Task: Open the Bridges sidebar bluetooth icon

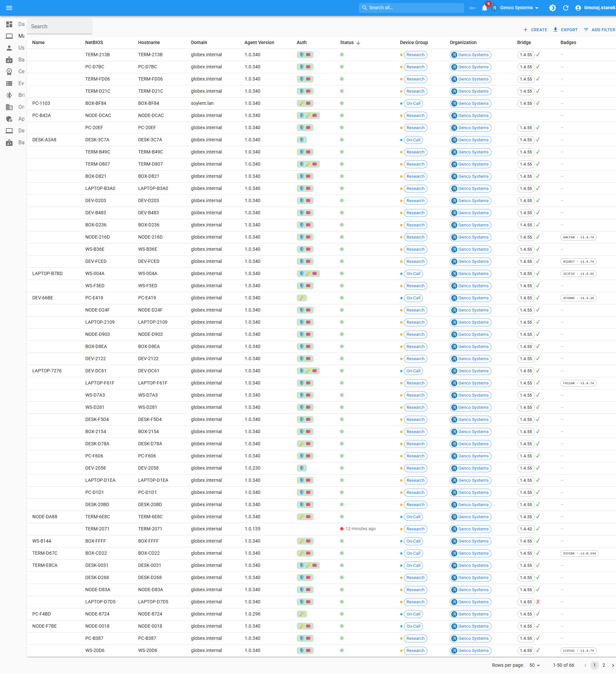Action: click(9, 95)
